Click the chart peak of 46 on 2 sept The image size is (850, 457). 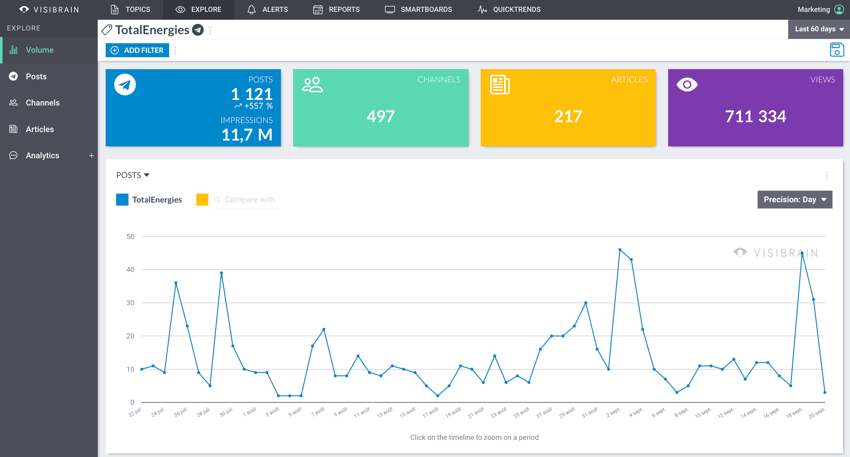point(620,249)
